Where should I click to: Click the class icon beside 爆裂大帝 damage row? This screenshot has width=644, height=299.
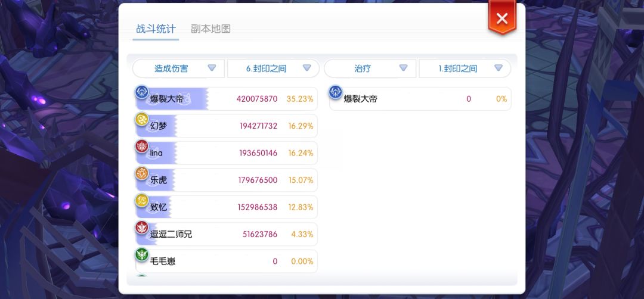tap(142, 92)
